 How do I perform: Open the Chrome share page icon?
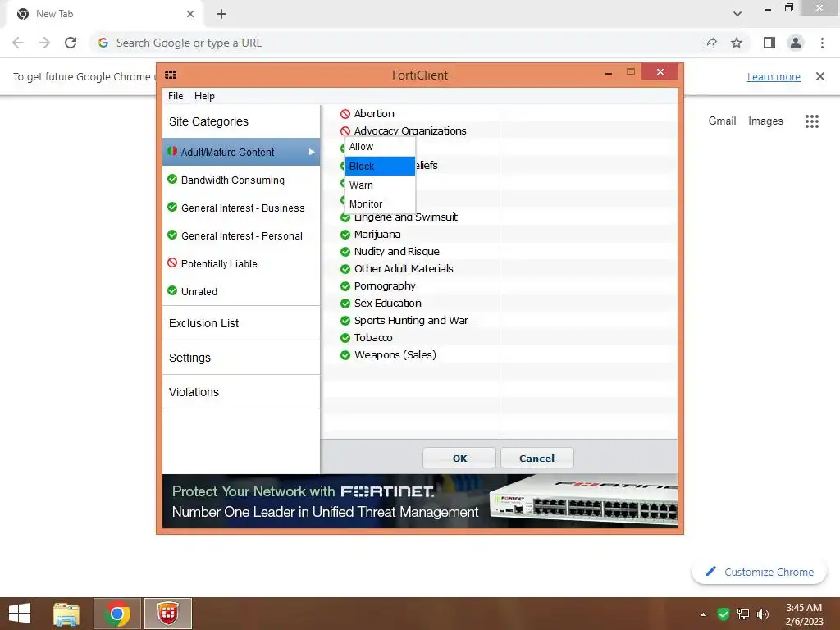[x=710, y=43]
